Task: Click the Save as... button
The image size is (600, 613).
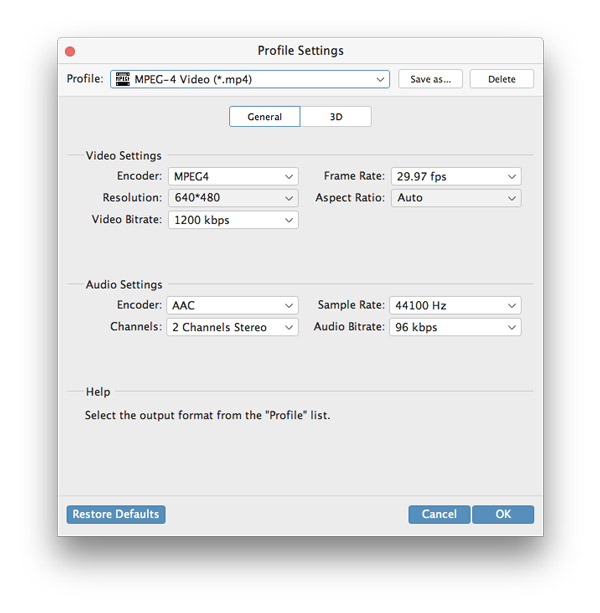Action: tap(430, 79)
